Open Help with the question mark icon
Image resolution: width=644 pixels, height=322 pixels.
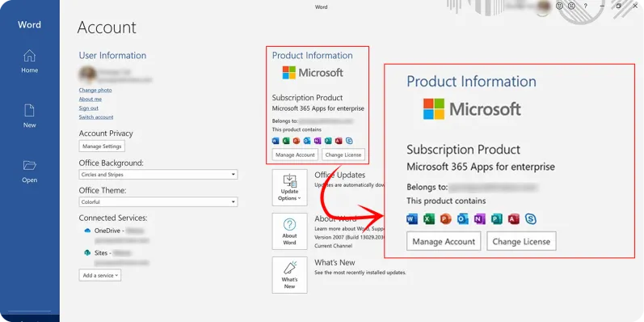tap(586, 6)
